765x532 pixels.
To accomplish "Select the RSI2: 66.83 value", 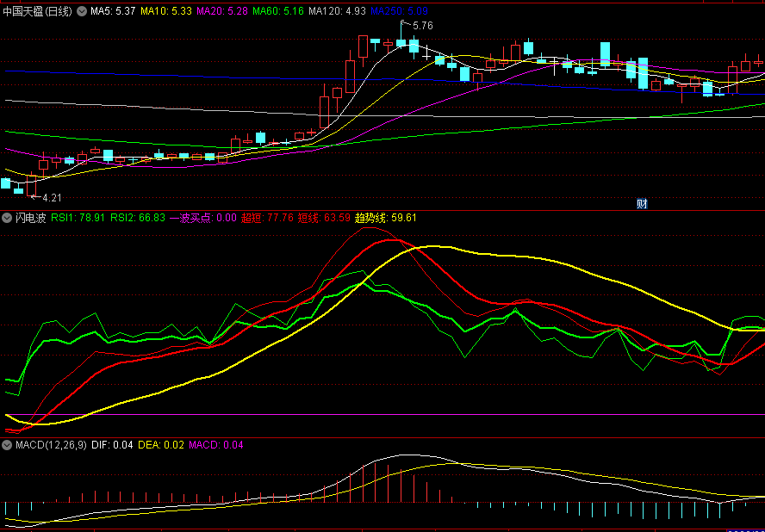I will point(138,218).
